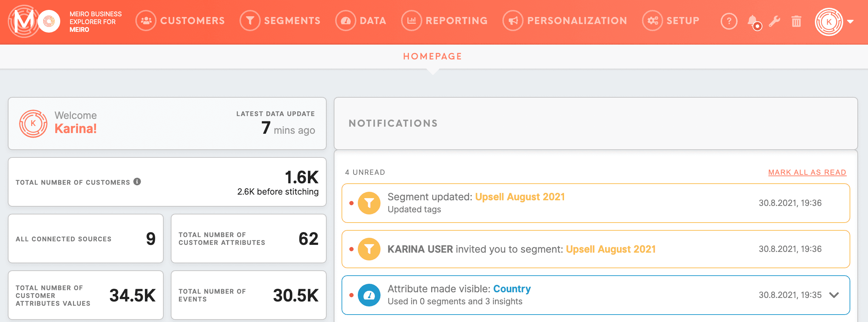Collapse the Notifications panel header
The height and width of the screenshot is (322, 868).
click(393, 123)
